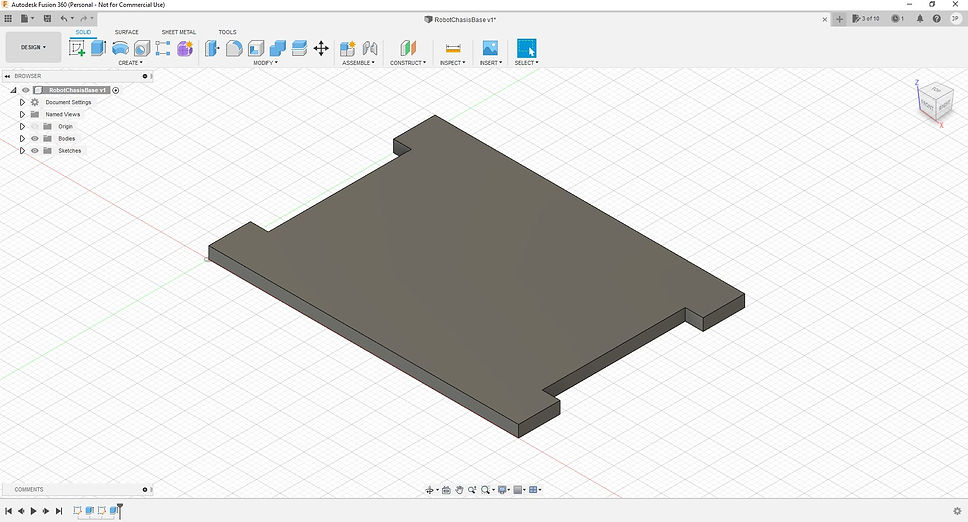Select the RobotChasisBase v1* document tab

click(x=460, y=20)
